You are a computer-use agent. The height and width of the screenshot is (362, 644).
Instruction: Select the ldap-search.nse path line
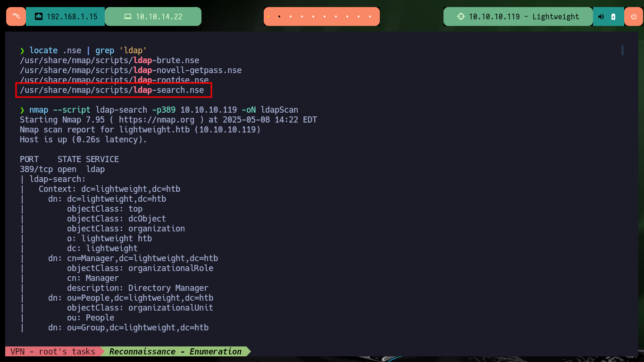coord(112,90)
